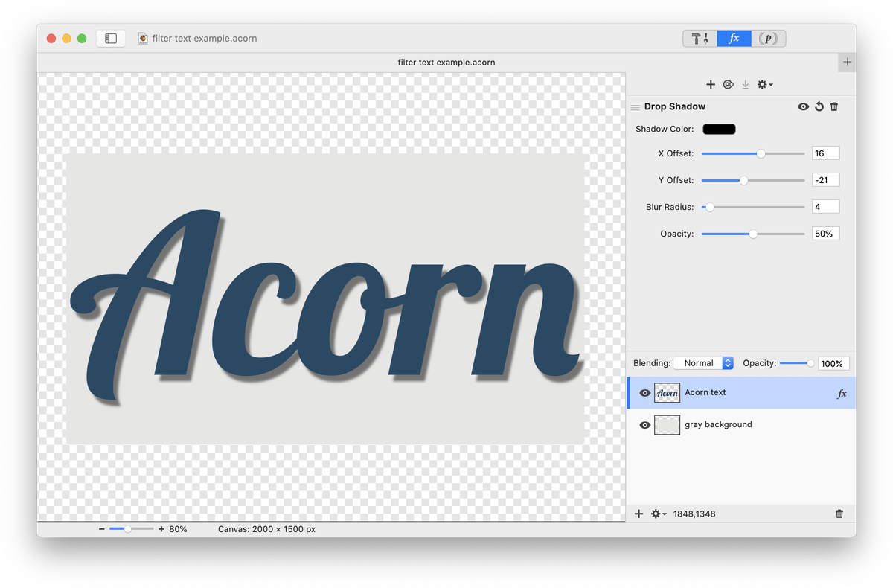Add a new filter with the plus icon
The image size is (893, 588).
pos(711,85)
